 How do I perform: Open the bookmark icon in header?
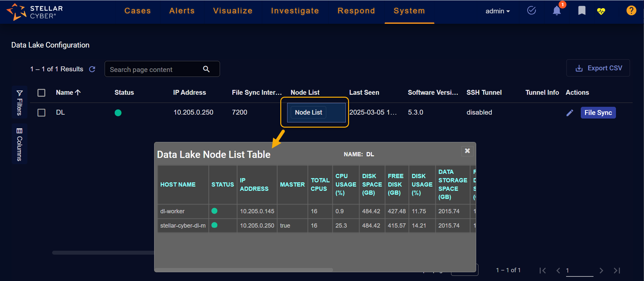coord(582,11)
